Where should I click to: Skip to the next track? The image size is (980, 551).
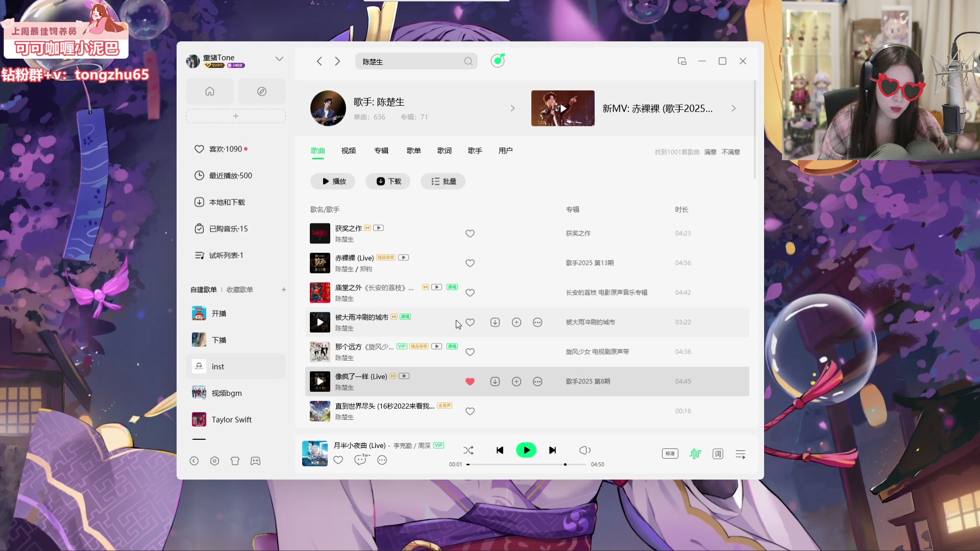(x=552, y=450)
